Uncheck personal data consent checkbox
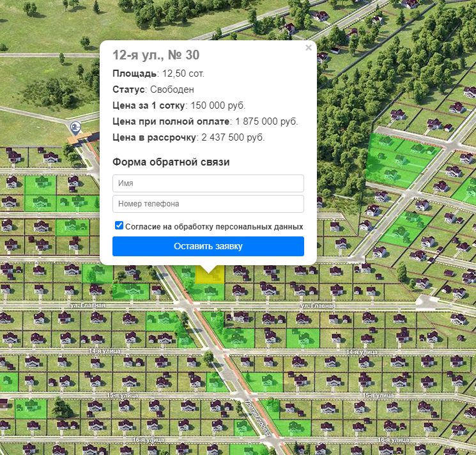 pyautogui.click(x=119, y=226)
